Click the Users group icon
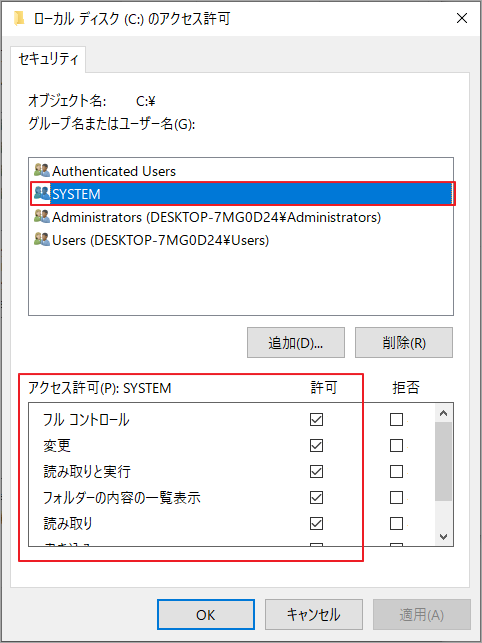482x643 pixels. (42, 240)
